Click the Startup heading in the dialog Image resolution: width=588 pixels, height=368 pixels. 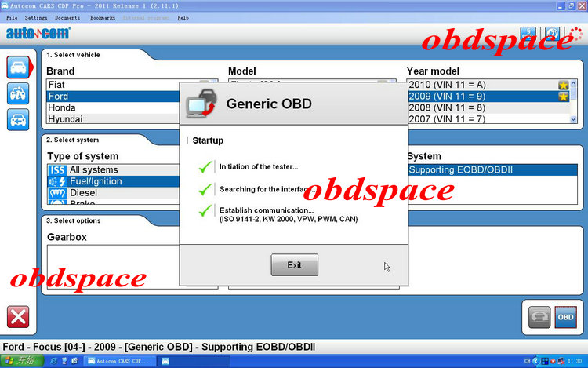208,140
